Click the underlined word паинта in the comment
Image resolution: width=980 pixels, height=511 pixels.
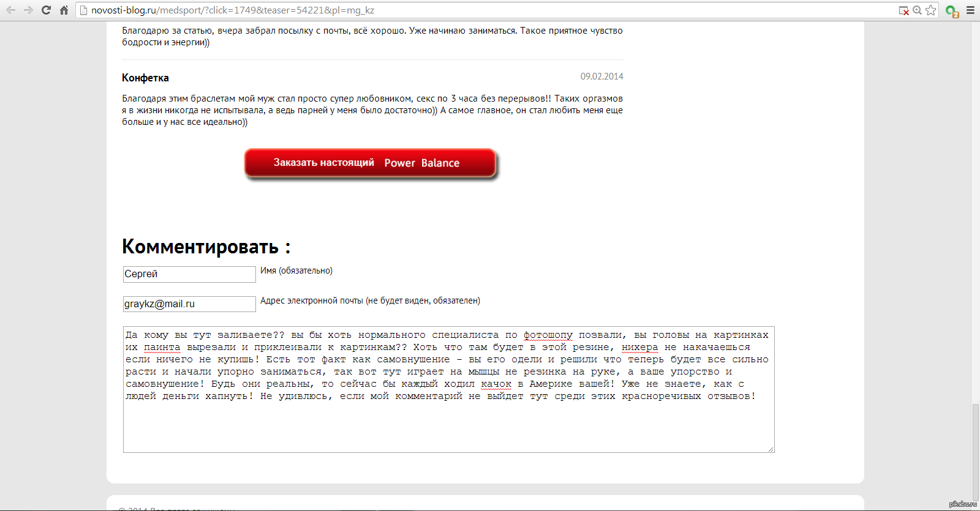point(162,347)
